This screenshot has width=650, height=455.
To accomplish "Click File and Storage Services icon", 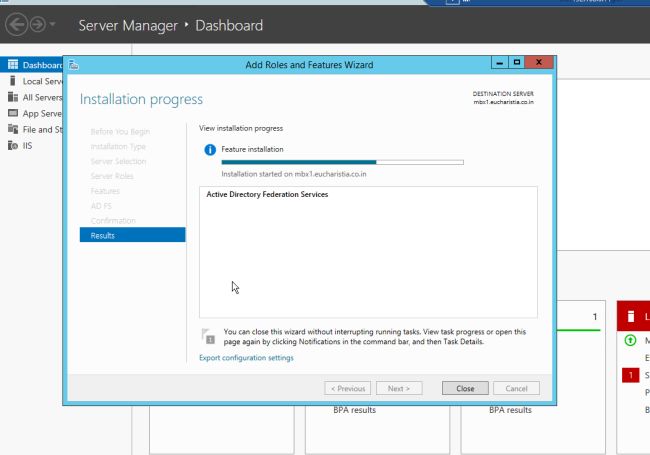I will [x=13, y=129].
